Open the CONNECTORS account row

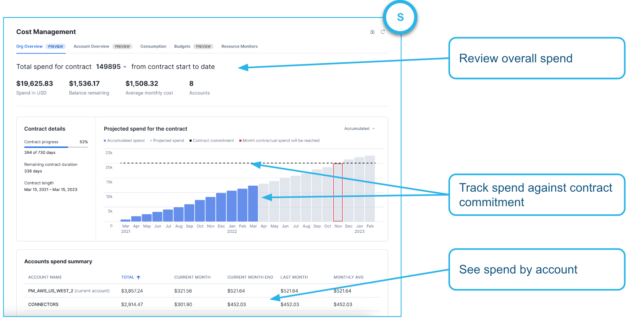[x=202, y=304]
